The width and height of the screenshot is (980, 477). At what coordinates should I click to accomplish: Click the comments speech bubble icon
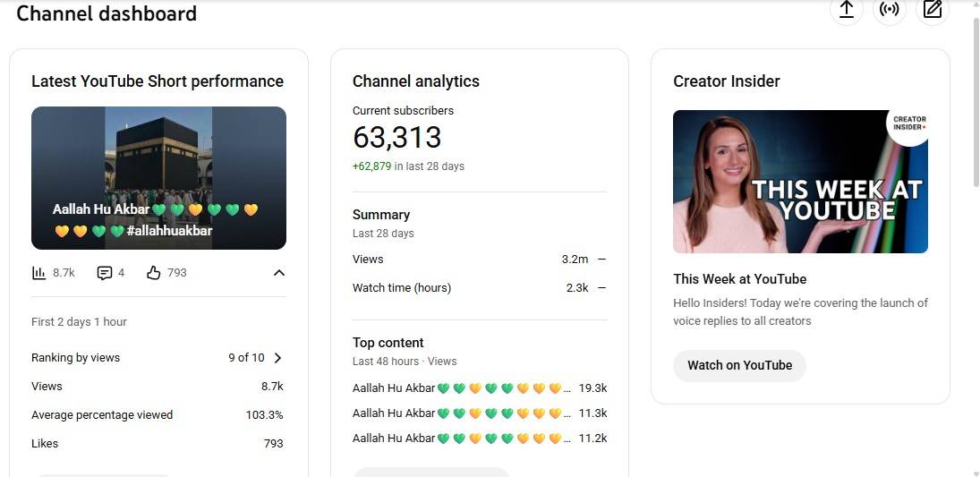(x=105, y=273)
